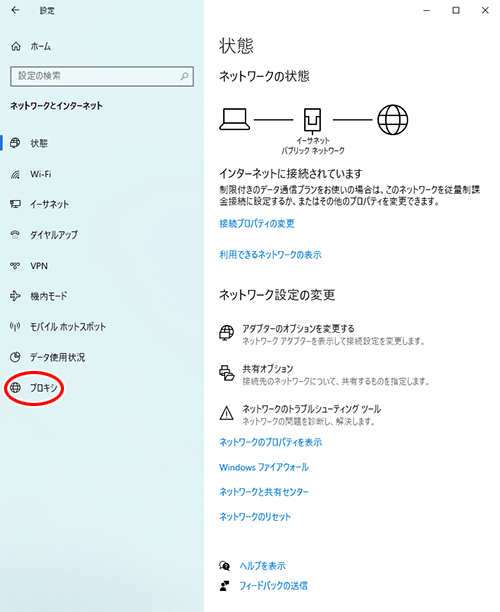Open 接続プロパティの変更 link
500x612 pixels.
click(257, 223)
